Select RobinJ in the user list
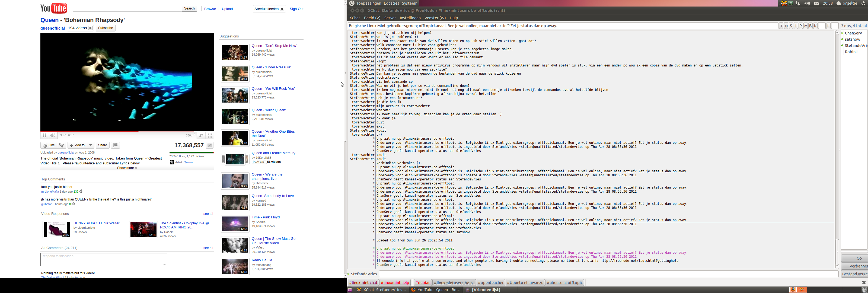Viewport: 868px width, 293px height. 851,52
